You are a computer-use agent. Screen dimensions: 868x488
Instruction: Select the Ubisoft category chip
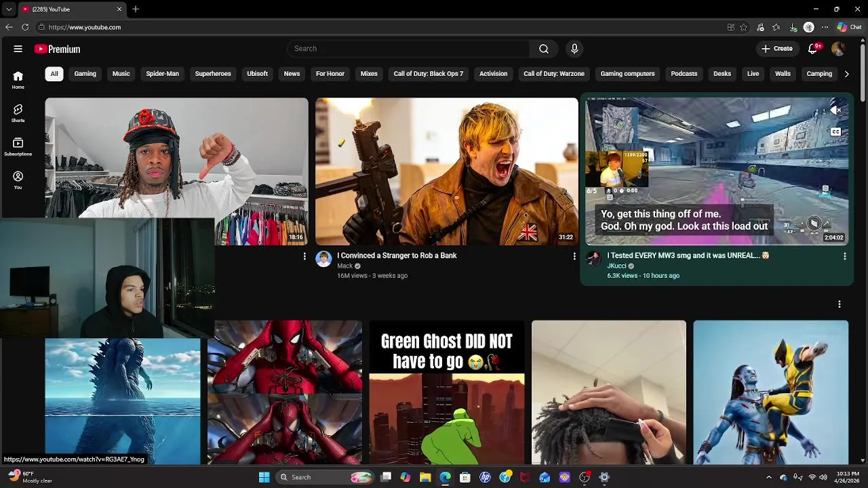click(257, 74)
